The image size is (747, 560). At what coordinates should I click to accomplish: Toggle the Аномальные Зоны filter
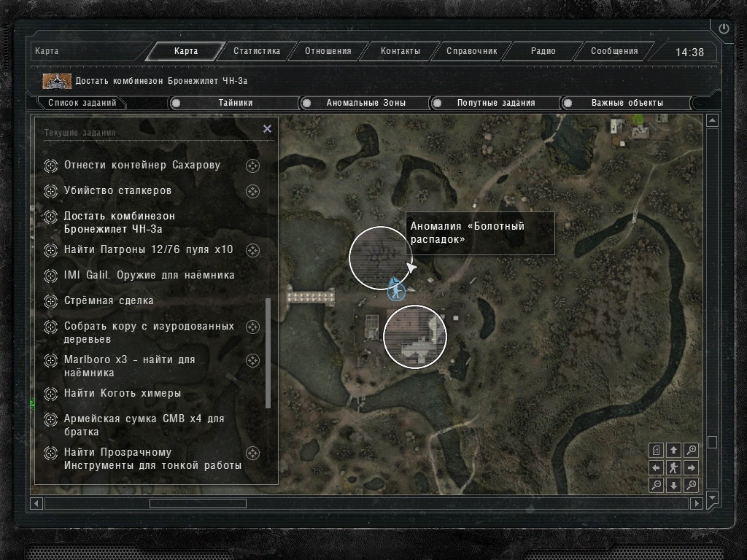(x=365, y=103)
